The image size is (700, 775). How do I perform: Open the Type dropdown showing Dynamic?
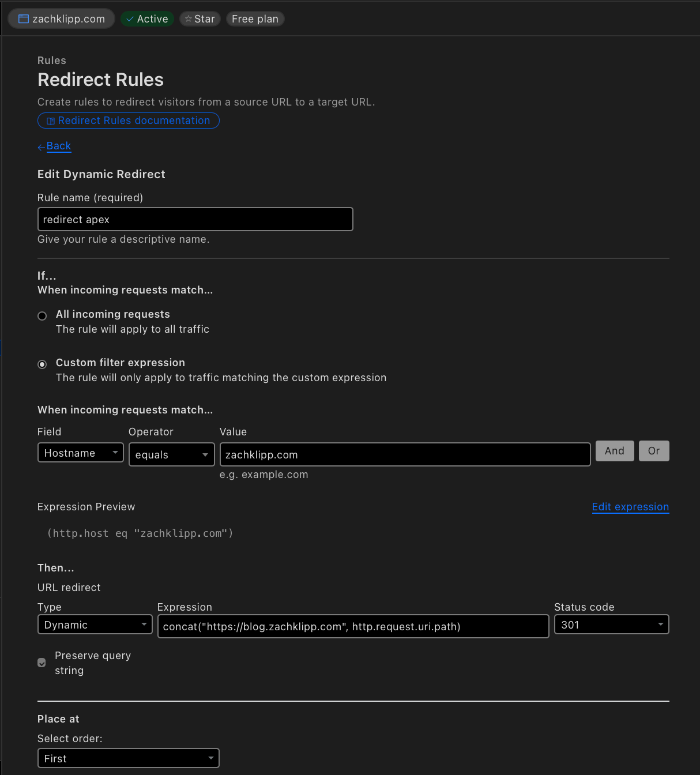click(95, 624)
